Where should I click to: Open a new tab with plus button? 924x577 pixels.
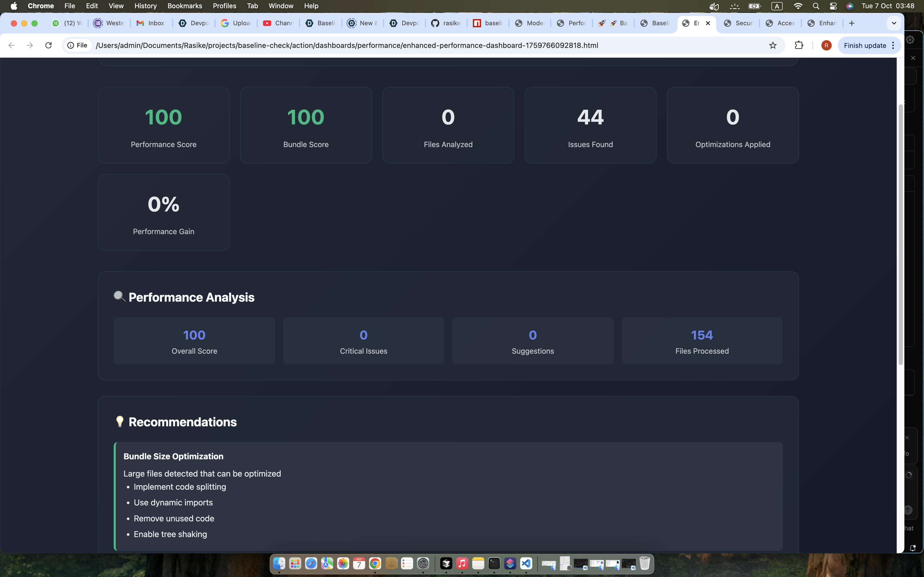(852, 23)
